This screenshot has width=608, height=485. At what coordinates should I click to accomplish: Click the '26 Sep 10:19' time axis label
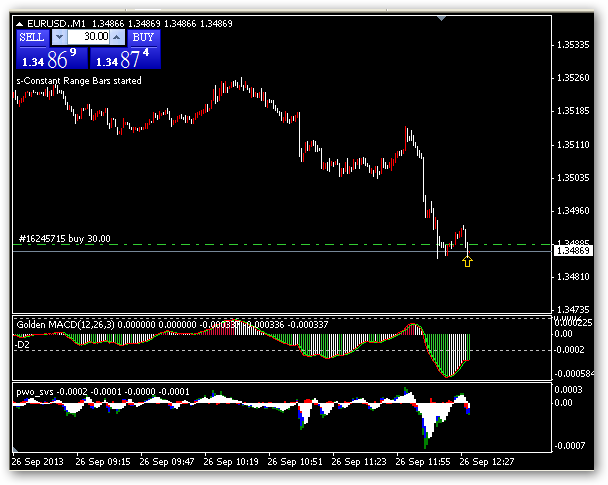pyautogui.click(x=231, y=462)
